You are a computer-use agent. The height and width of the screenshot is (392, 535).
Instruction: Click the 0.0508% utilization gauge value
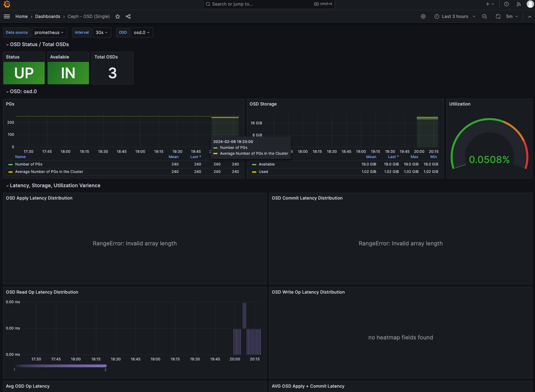coord(489,160)
